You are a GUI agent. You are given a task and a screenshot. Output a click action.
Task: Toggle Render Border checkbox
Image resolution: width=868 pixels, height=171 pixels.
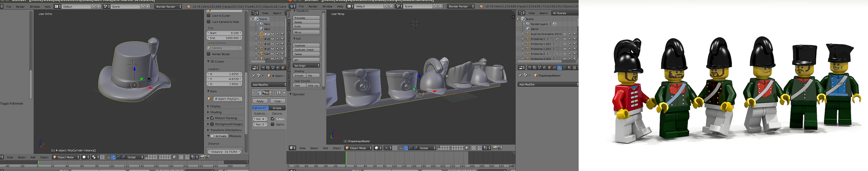[x=209, y=54]
